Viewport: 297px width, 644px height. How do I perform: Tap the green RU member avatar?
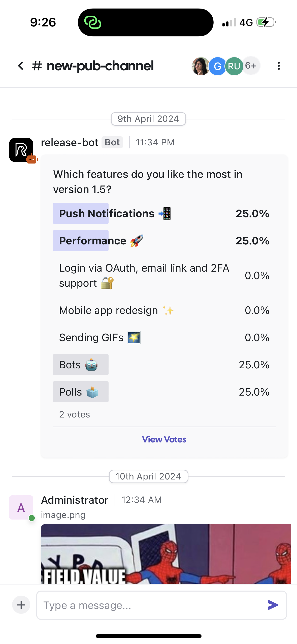(x=234, y=66)
